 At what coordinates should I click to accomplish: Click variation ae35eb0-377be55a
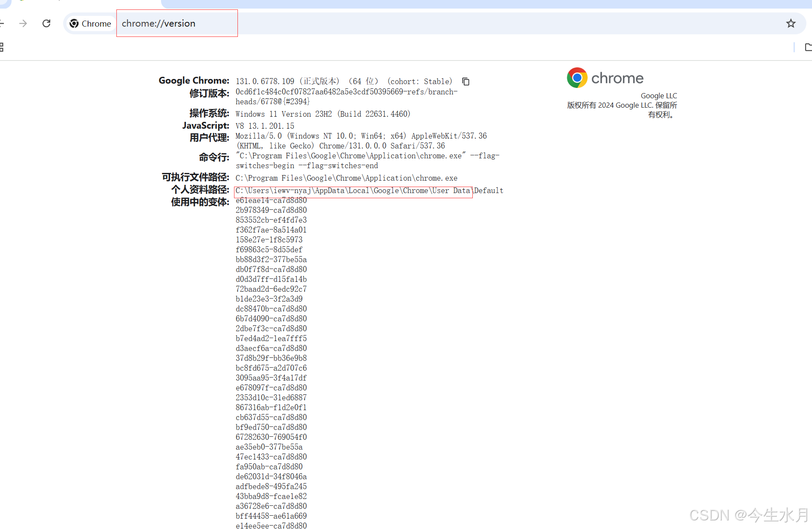(x=269, y=447)
